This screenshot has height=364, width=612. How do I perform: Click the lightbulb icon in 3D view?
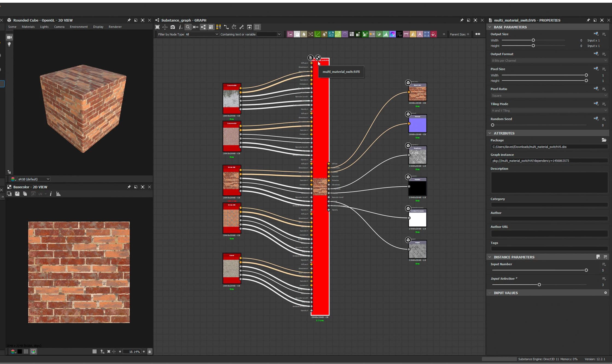coord(9,44)
